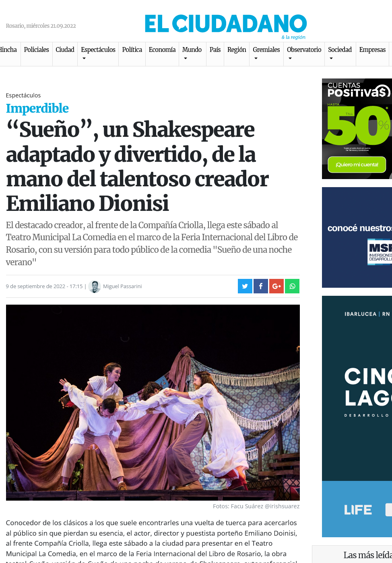Open the El Ciudadano logo homepage
This screenshot has width=392, height=563.
click(226, 25)
